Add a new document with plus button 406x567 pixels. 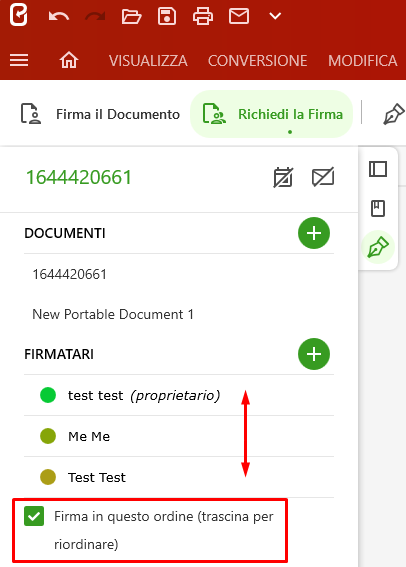(x=314, y=233)
